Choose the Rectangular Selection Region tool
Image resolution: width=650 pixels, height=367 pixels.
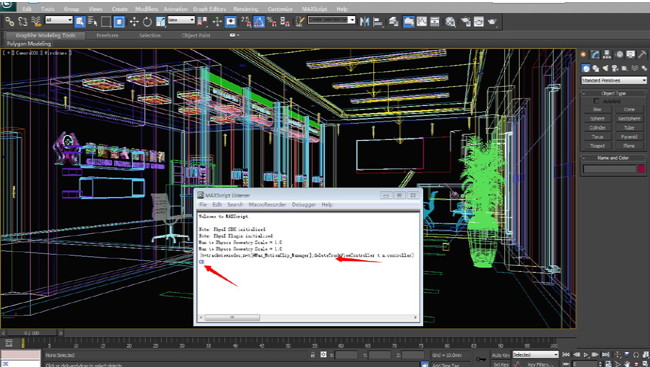(x=106, y=22)
